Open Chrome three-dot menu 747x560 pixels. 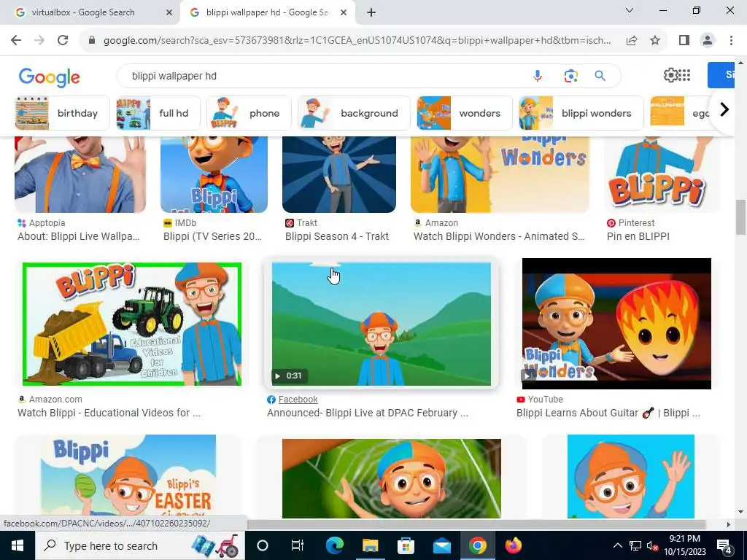pyautogui.click(x=731, y=41)
